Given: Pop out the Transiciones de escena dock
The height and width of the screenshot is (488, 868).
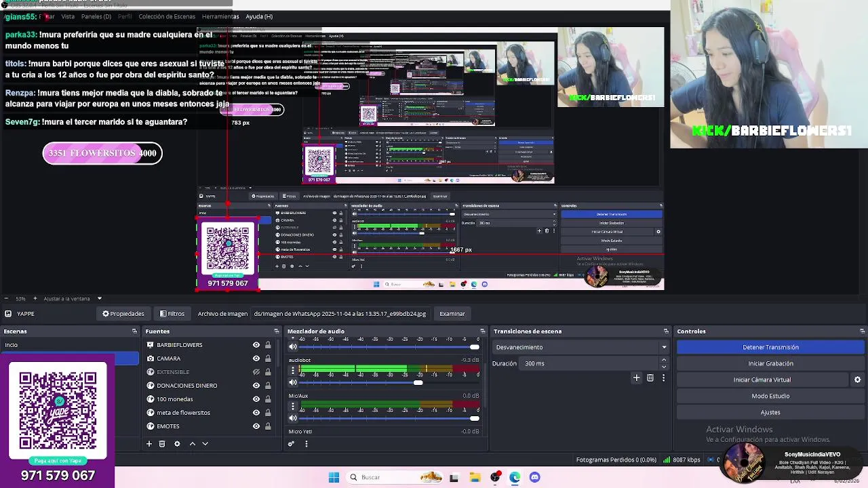Looking at the screenshot, I should (x=666, y=331).
